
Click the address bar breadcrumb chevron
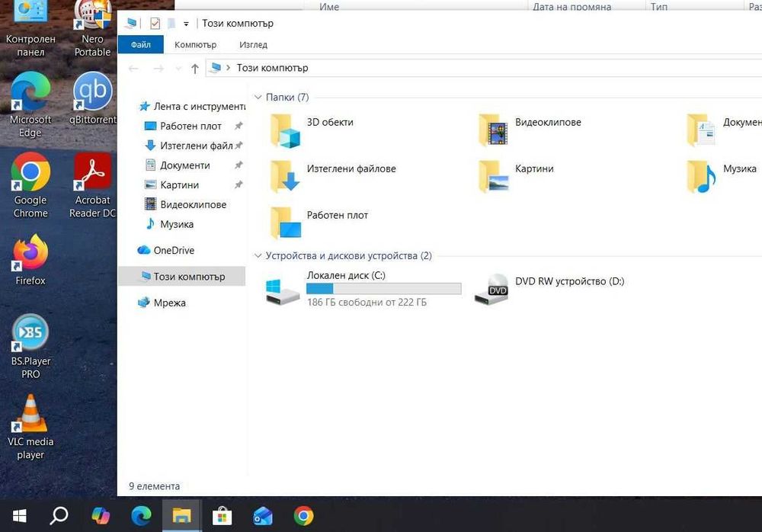(x=228, y=68)
